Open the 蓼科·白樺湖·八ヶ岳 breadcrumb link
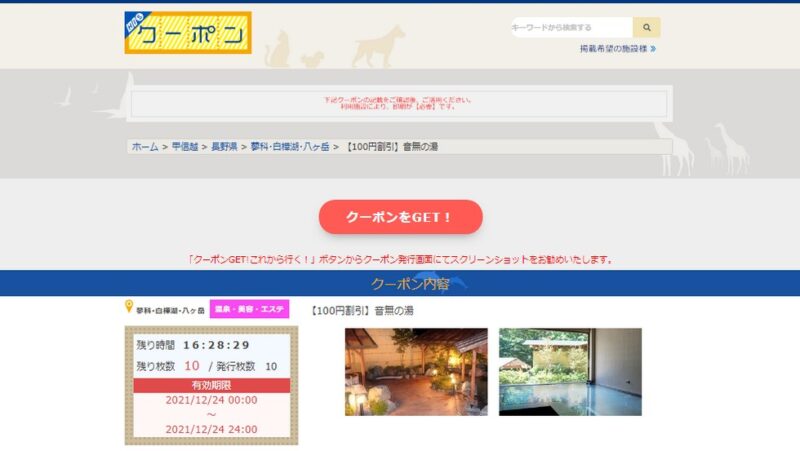The width and height of the screenshot is (800, 451). click(290, 147)
